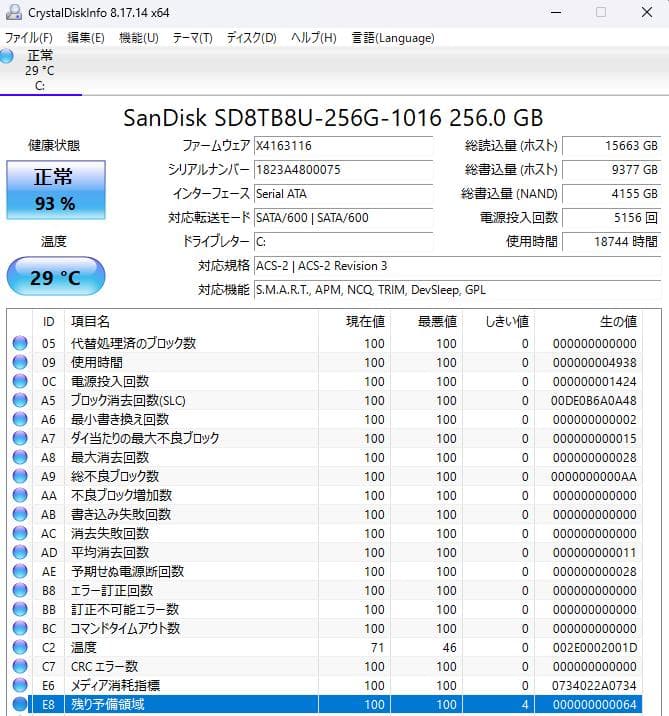This screenshot has height=716, width=669.
Task: Open the テーマ(T) menu
Action: (192, 37)
